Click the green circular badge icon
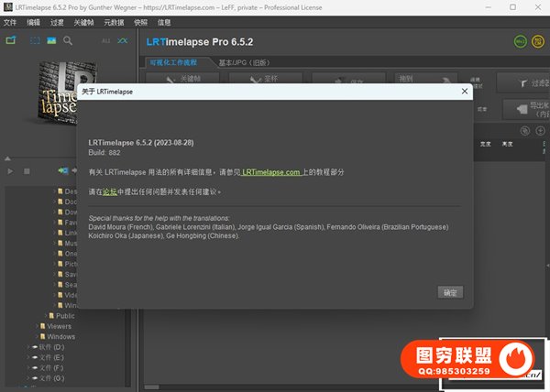The image size is (550, 392). (520, 41)
